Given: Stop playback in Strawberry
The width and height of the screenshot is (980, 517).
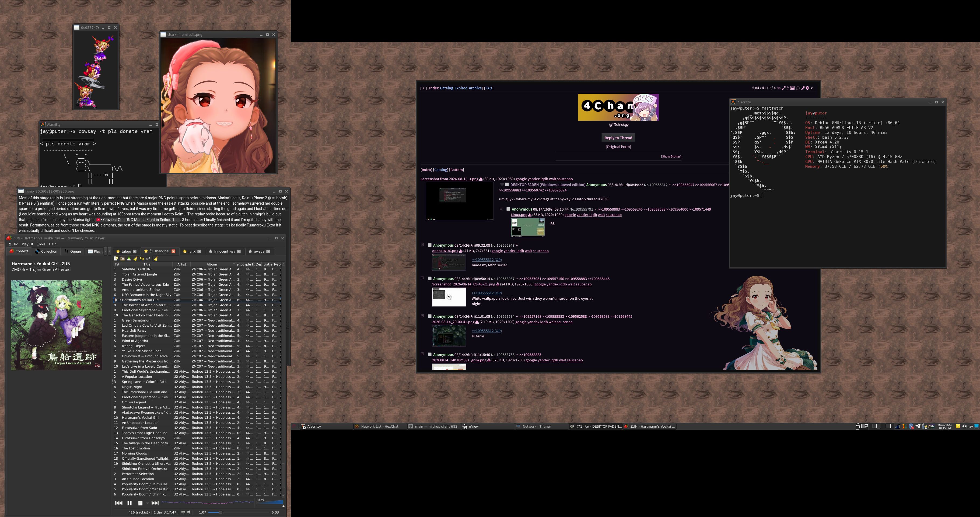Looking at the screenshot, I should [x=140, y=503].
